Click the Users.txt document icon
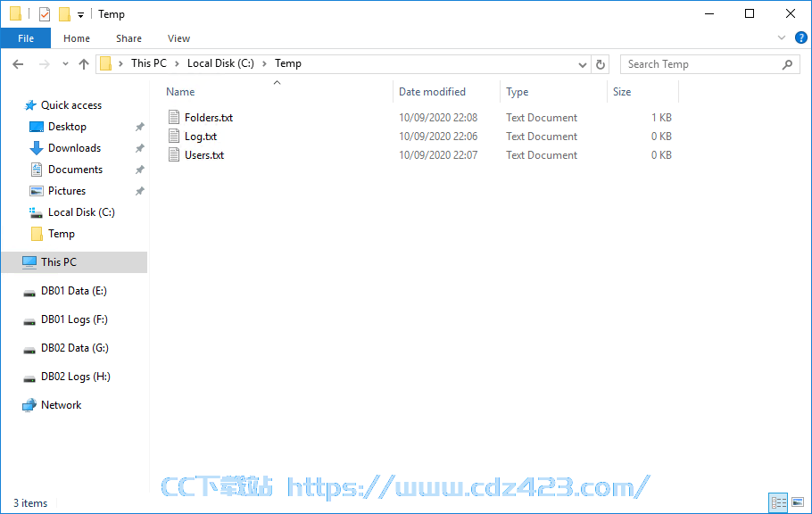Image resolution: width=812 pixels, height=514 pixels. pos(174,154)
